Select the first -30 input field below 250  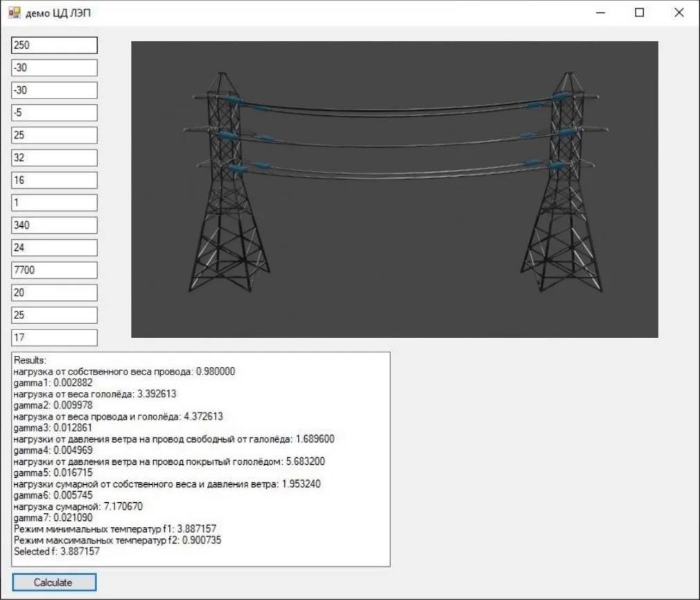[x=54, y=68]
